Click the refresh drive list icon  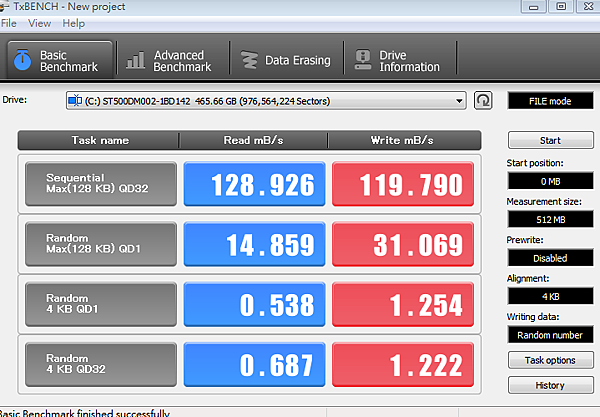pos(483,101)
